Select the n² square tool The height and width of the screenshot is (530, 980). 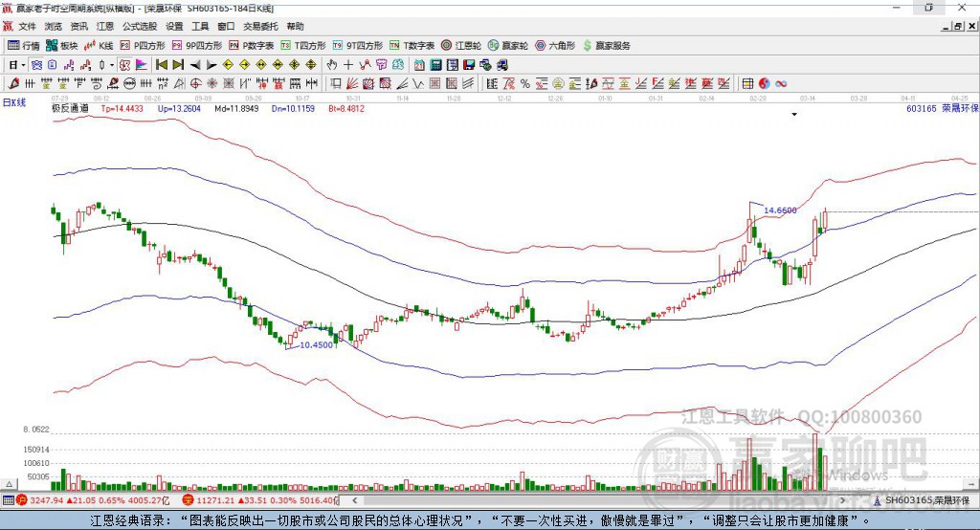163,83
